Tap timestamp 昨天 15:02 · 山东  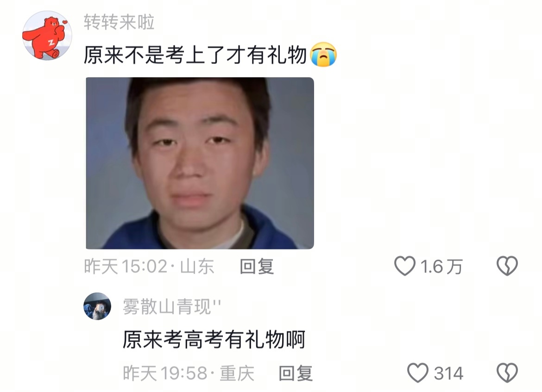click(x=149, y=266)
